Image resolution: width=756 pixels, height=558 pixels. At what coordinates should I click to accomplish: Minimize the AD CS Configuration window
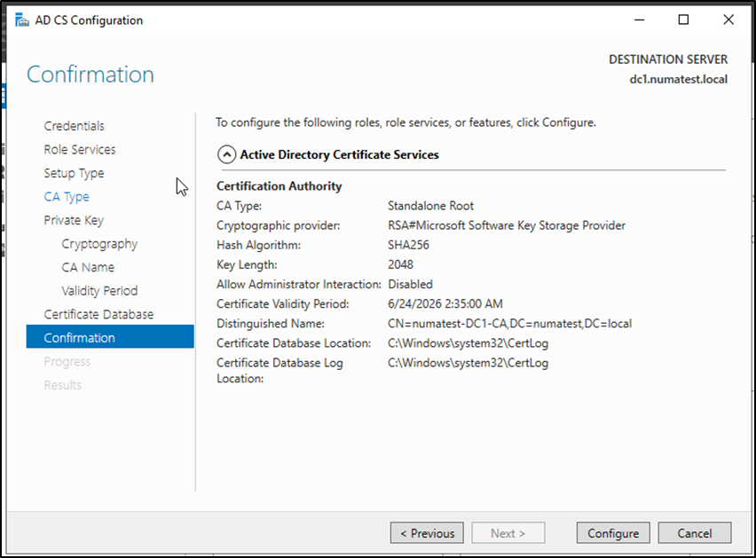click(x=640, y=20)
